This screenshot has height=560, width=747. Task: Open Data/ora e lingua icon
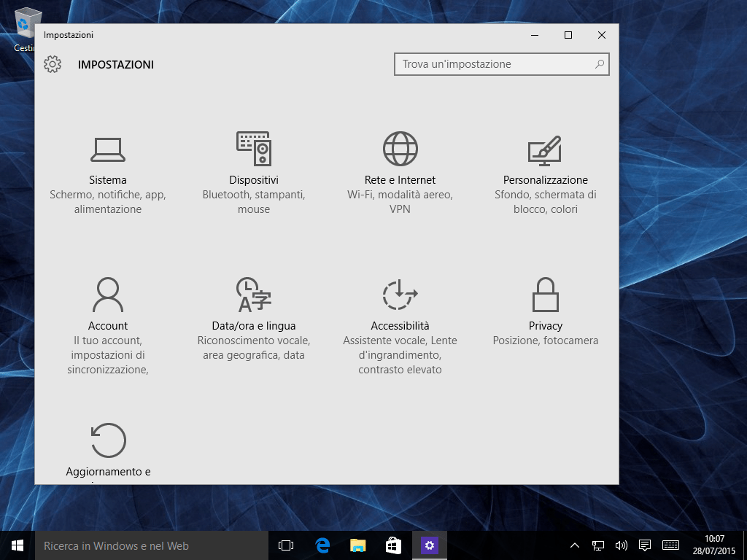coord(254,295)
